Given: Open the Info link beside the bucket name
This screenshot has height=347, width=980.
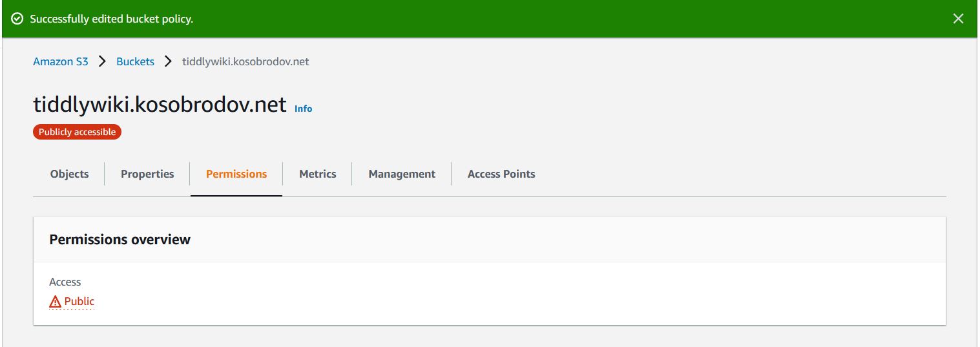Looking at the screenshot, I should 303,109.
